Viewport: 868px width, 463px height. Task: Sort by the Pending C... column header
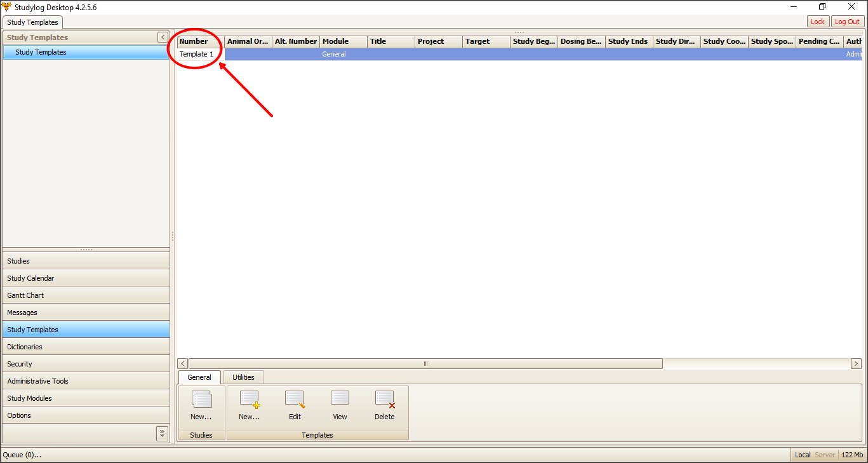point(820,41)
